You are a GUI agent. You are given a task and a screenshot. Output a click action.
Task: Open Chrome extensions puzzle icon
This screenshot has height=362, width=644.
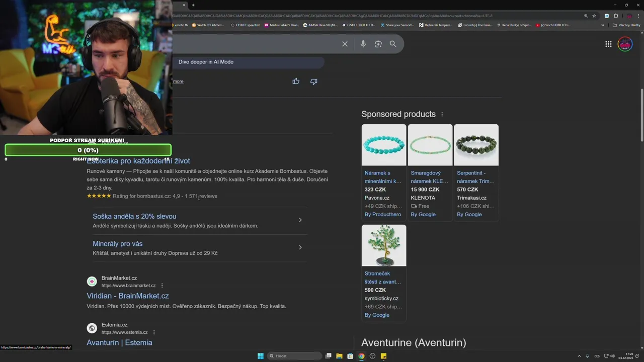[x=616, y=16]
